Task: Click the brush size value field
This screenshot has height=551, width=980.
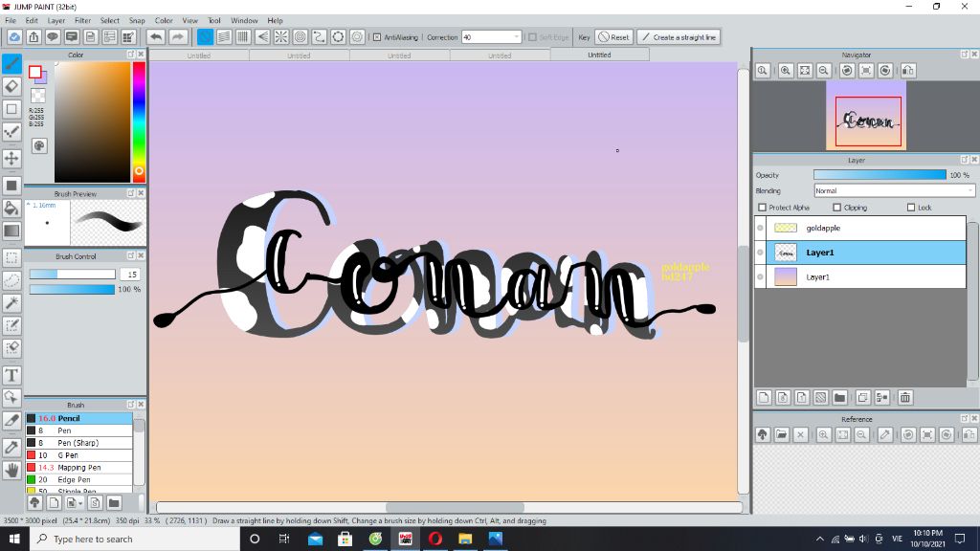Action: (x=130, y=275)
